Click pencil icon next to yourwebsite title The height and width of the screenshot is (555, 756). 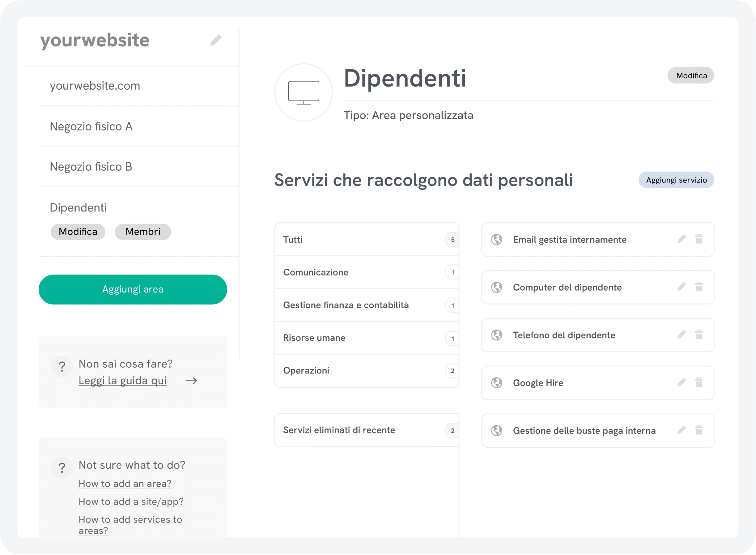(216, 40)
